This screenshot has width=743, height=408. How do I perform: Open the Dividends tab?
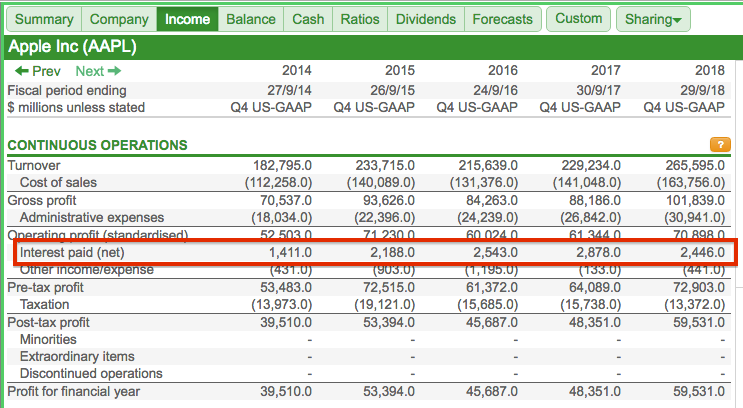(426, 19)
